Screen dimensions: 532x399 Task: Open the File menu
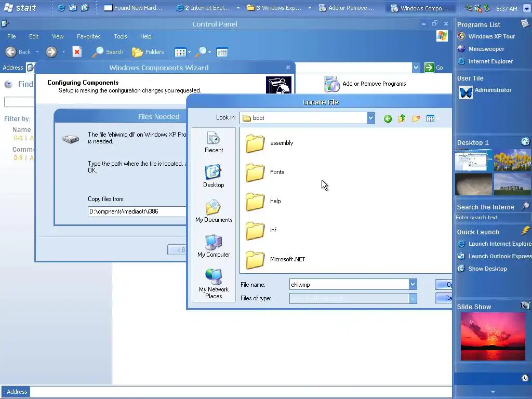11,36
